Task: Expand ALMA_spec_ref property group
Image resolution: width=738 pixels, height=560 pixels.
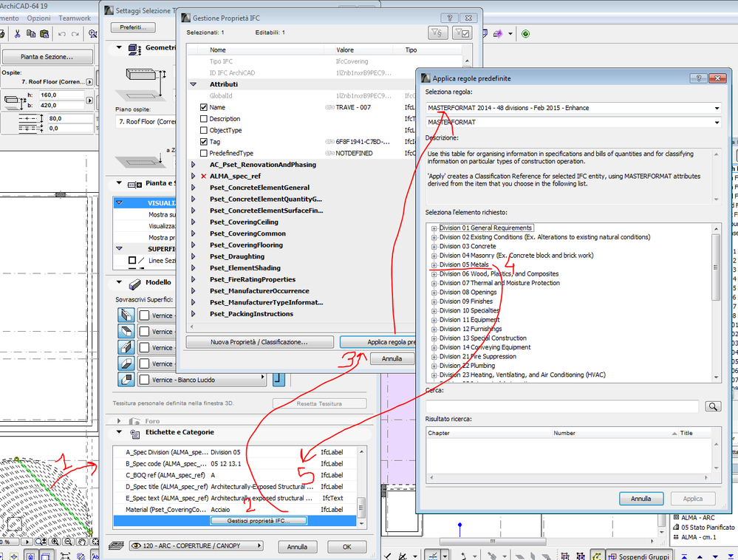Action: pos(193,176)
